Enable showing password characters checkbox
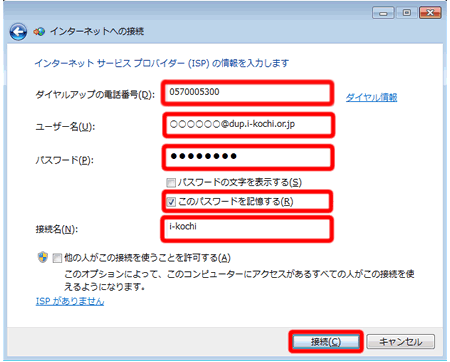This screenshot has height=362, width=450. pos(171,183)
